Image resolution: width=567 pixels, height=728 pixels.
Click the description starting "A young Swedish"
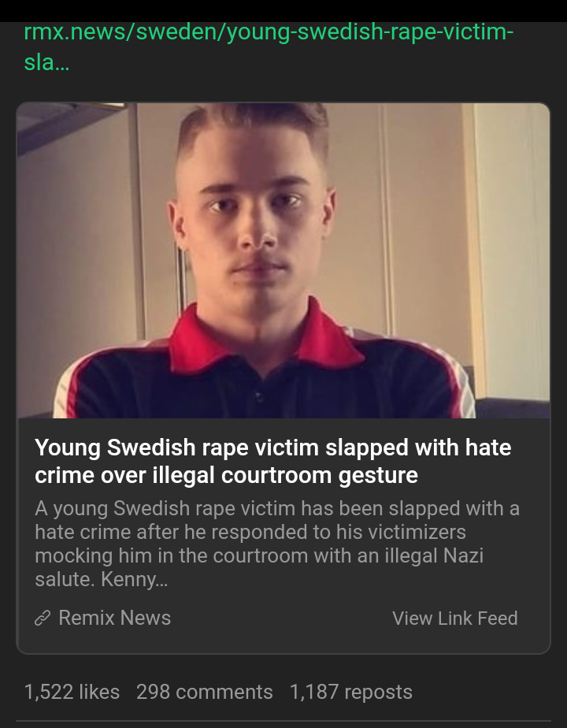point(277,543)
